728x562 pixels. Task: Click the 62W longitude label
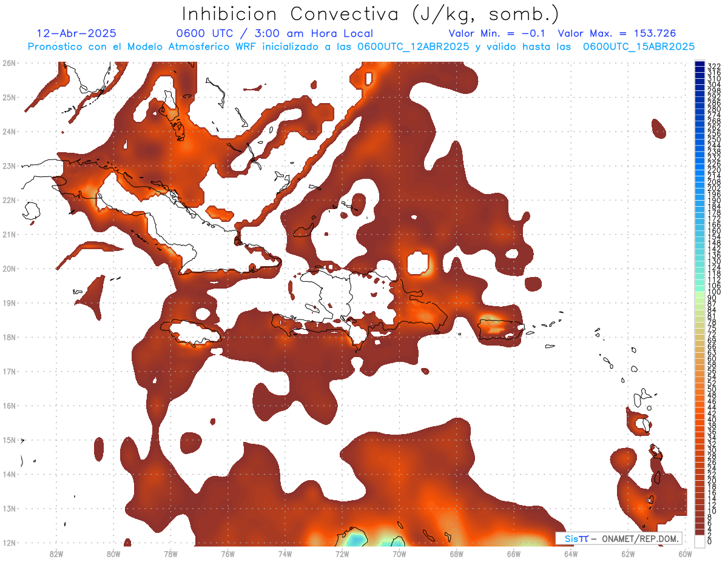[x=628, y=554]
